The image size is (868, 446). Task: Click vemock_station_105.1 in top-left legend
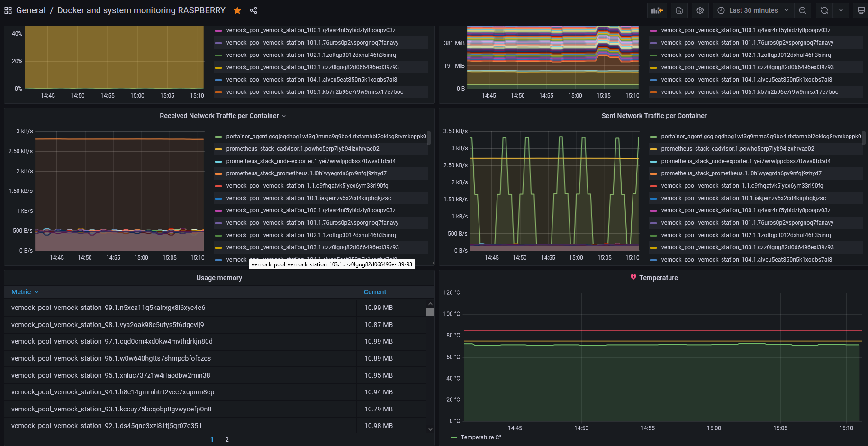[x=315, y=92]
